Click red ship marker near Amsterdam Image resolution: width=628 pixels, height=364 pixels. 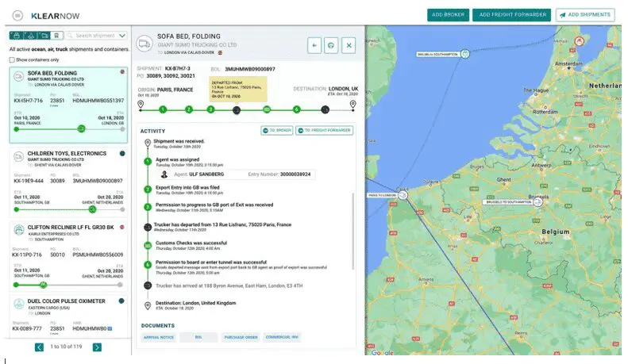click(579, 41)
